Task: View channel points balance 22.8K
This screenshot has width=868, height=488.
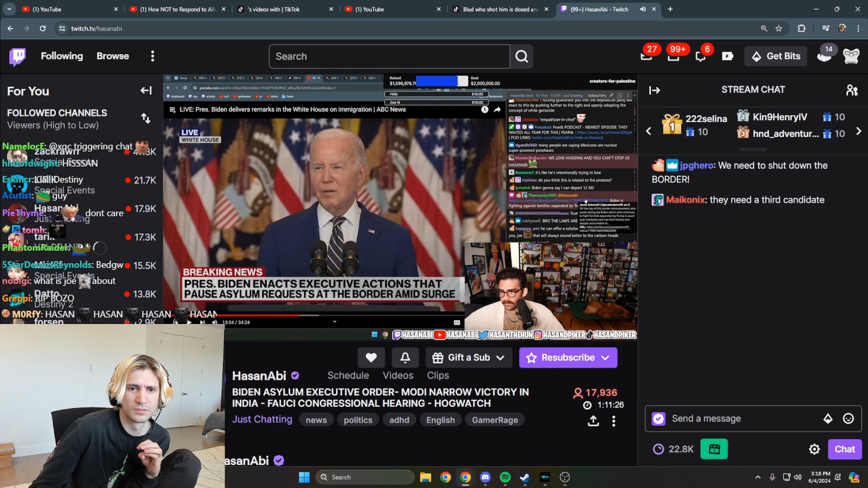Action: pyautogui.click(x=674, y=449)
